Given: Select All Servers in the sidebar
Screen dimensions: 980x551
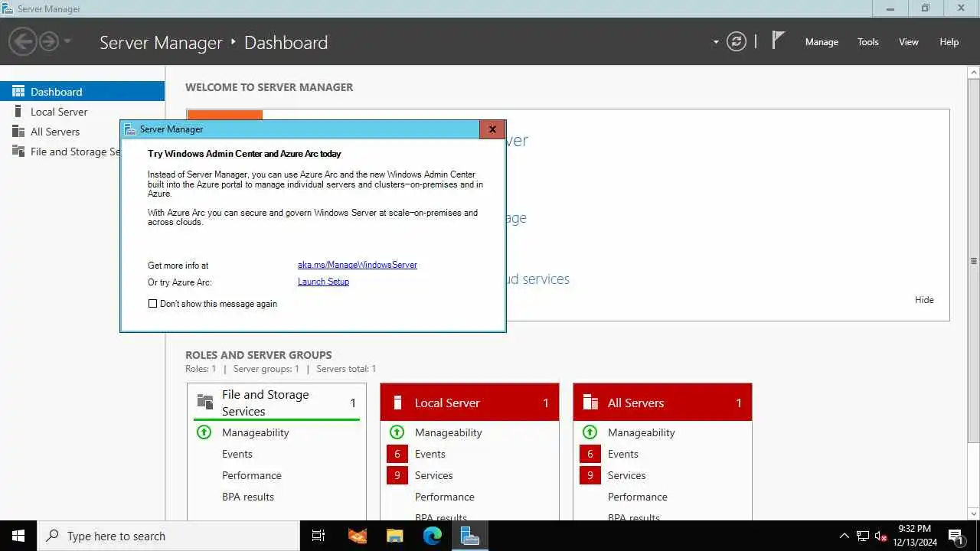Looking at the screenshot, I should [82, 132].
